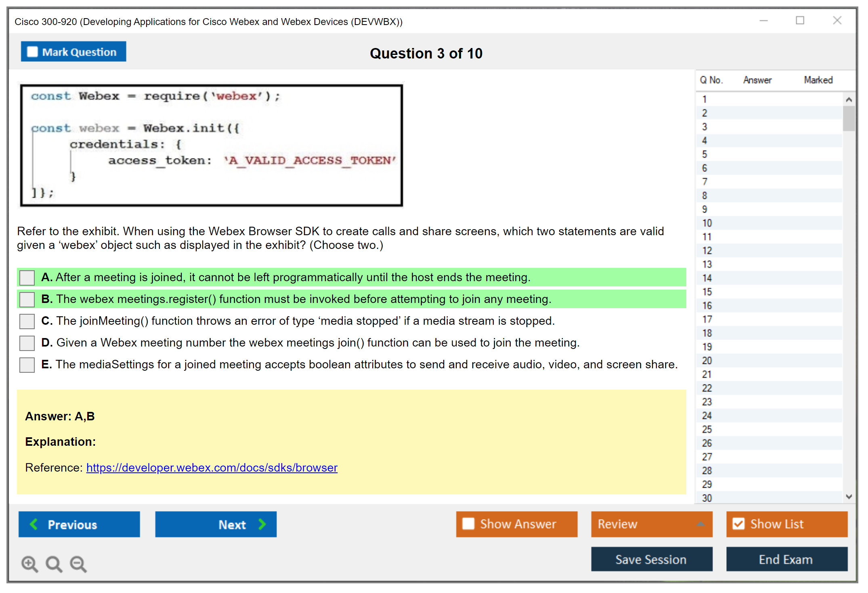
Task: Click the green right arrow on Next
Action: (x=262, y=524)
